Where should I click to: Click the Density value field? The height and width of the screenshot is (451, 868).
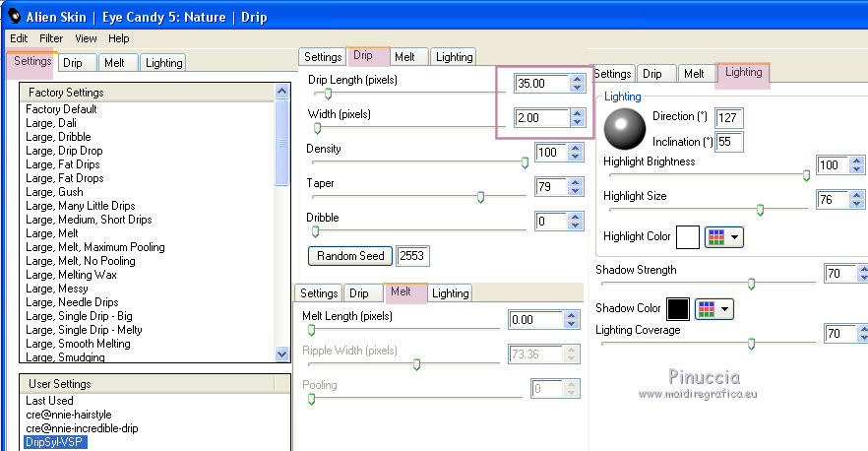tap(551, 153)
